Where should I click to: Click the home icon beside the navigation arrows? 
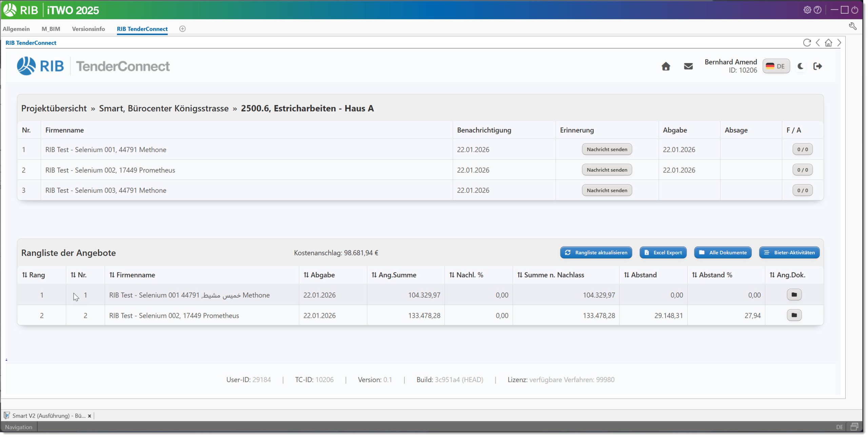[828, 43]
